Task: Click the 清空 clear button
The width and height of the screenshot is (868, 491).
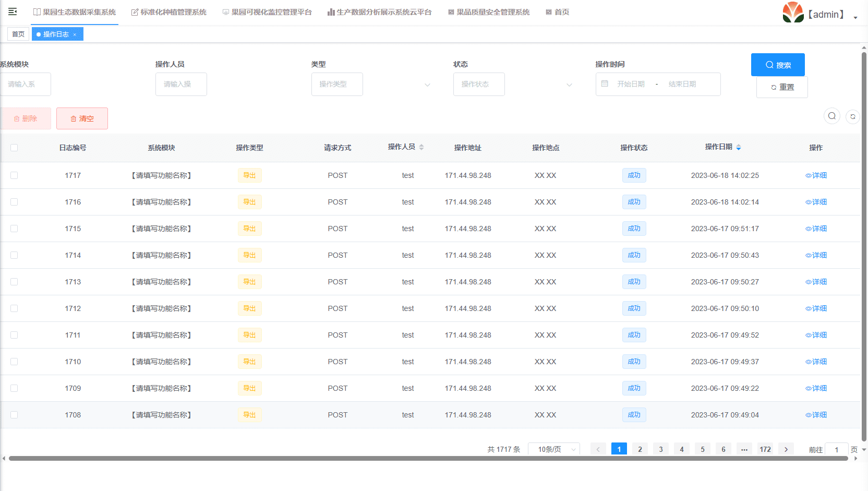Action: point(82,118)
